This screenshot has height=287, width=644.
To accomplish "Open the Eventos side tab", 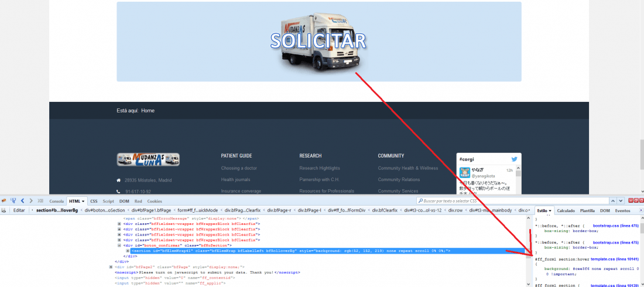I will click(x=623, y=210).
